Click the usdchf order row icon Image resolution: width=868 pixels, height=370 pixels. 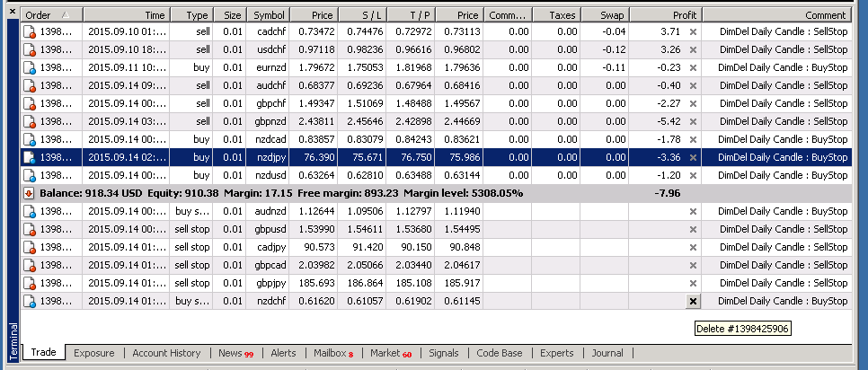point(30,49)
